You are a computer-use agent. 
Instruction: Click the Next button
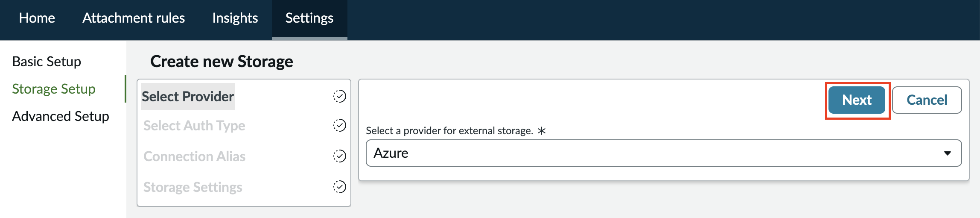point(857,100)
